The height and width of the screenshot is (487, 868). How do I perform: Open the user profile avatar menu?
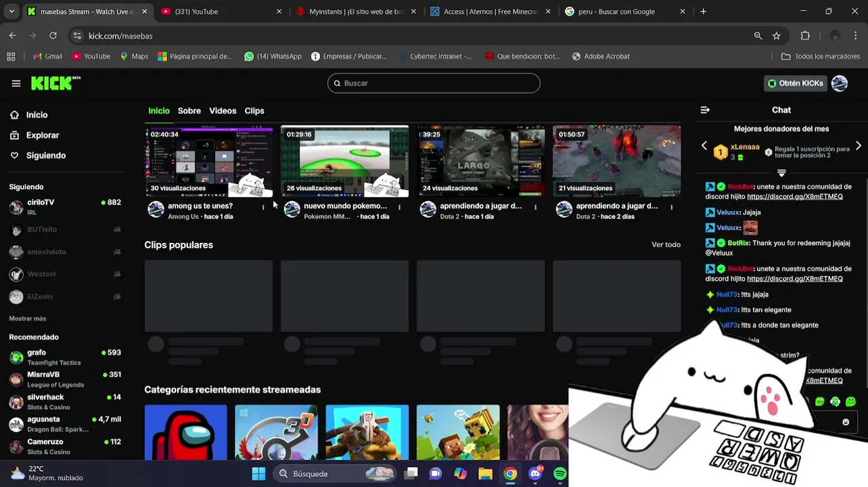click(x=840, y=83)
